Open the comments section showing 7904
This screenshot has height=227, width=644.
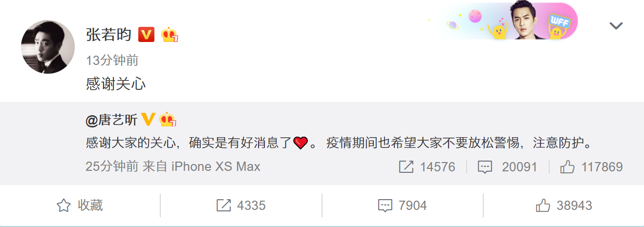pos(403,206)
